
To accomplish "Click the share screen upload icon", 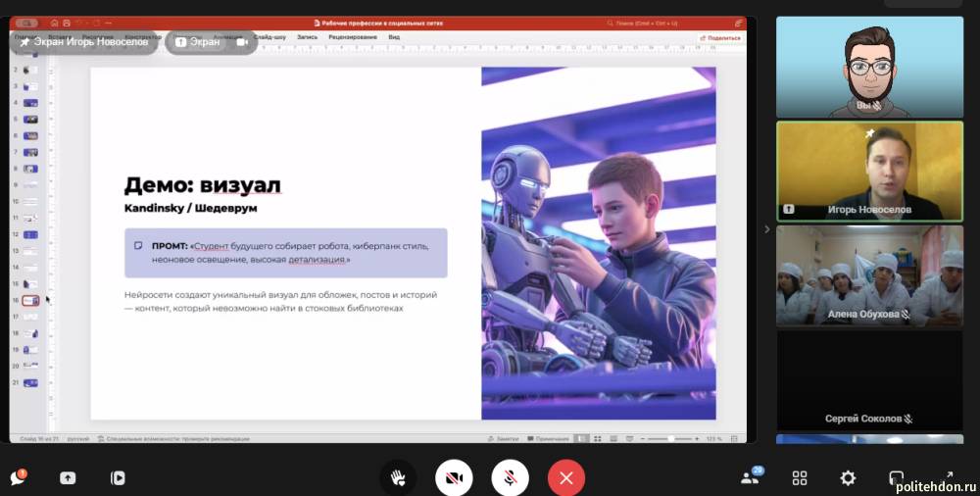I will (x=68, y=478).
